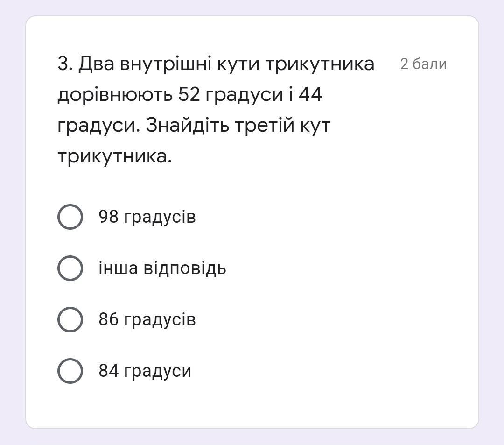The height and width of the screenshot is (445, 504).
Task: Click the word трикутника in the first line
Action: pos(320,64)
